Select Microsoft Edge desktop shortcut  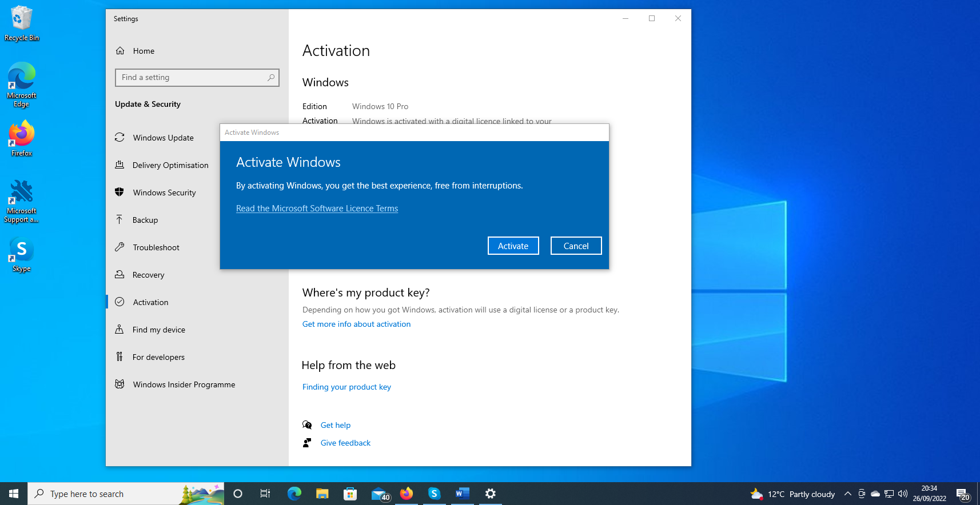pyautogui.click(x=22, y=85)
